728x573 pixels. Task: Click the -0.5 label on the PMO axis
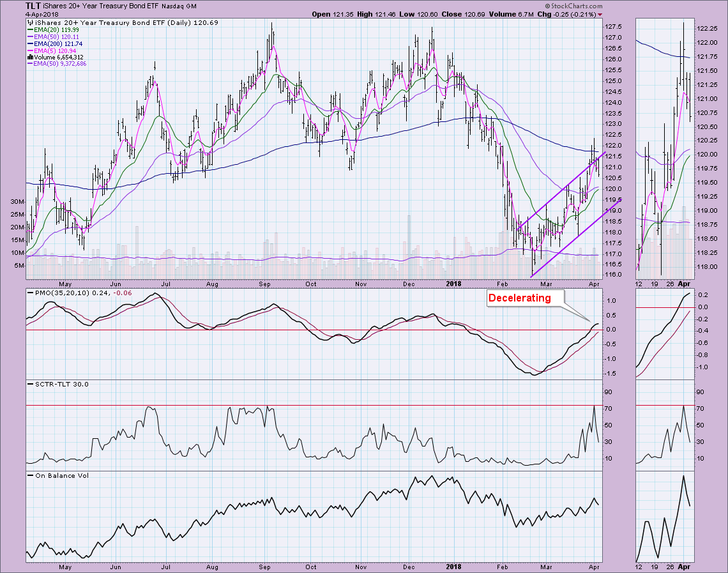click(610, 344)
